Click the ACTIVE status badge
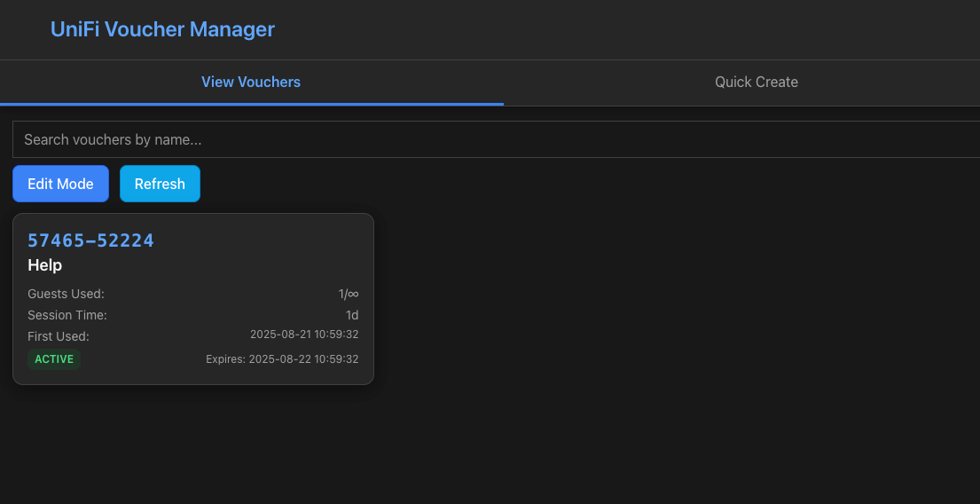The width and height of the screenshot is (980, 504). pos(54,359)
